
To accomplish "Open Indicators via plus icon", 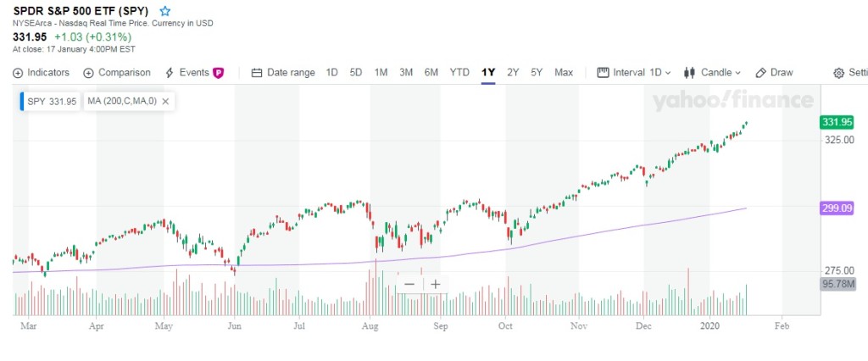I will tap(19, 73).
